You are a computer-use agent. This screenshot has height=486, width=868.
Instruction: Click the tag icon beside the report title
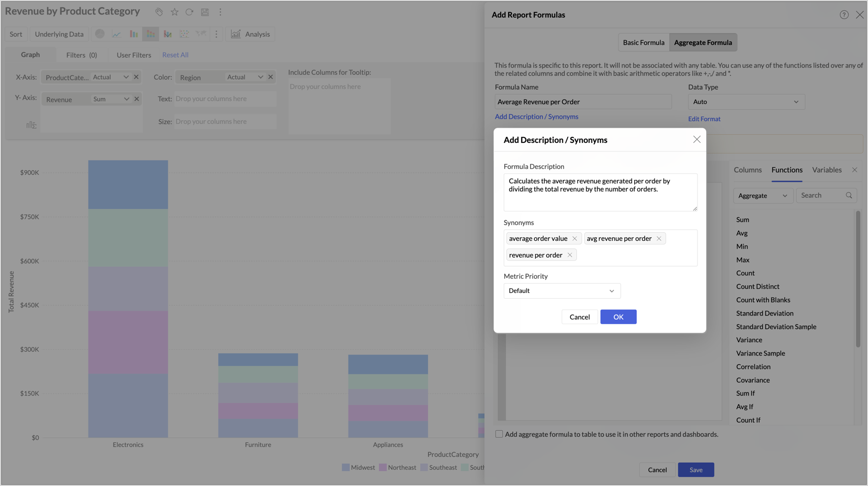tap(159, 12)
